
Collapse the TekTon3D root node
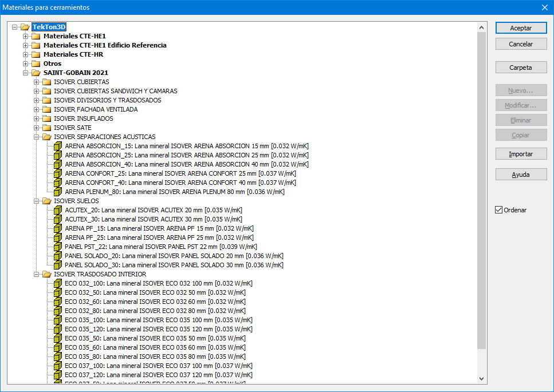point(14,27)
